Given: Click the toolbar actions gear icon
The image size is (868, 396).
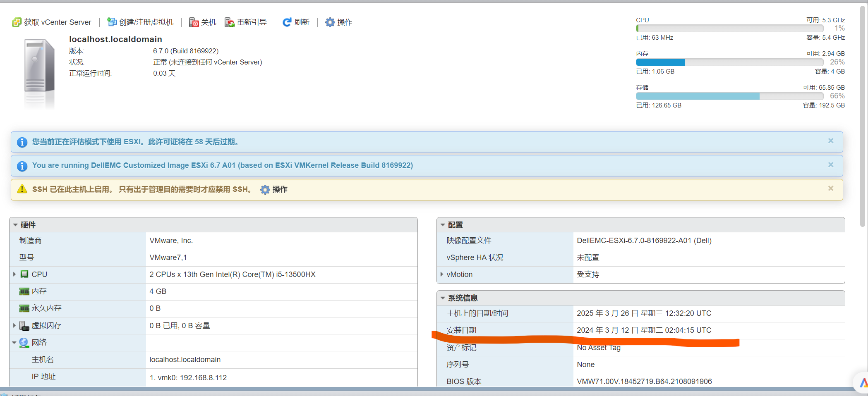Looking at the screenshot, I should 330,22.
